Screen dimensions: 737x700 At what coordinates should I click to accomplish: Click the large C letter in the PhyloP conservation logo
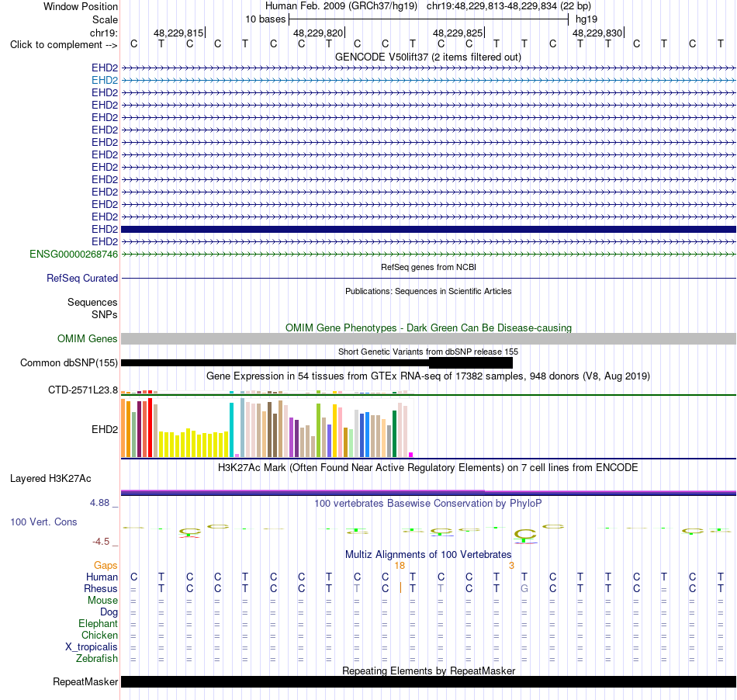tap(525, 535)
